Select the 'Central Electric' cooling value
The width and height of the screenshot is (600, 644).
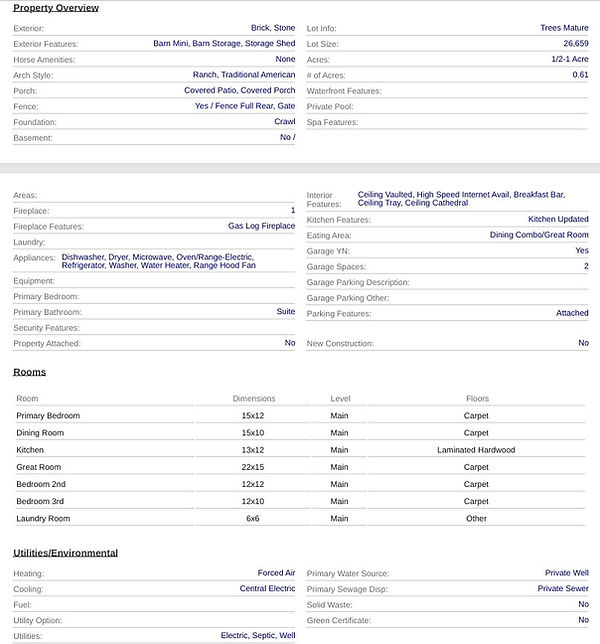click(267, 589)
